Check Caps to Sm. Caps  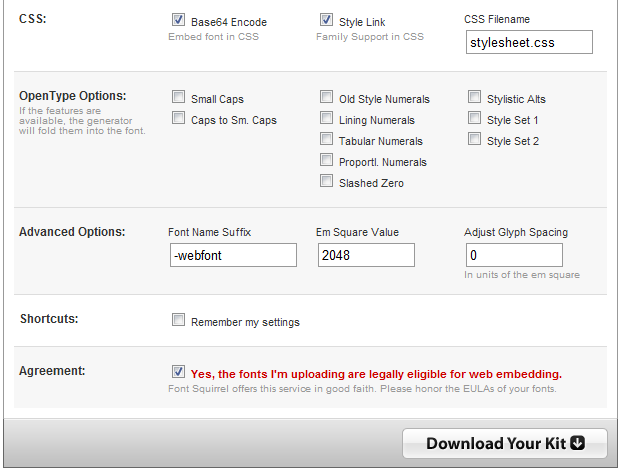point(179,119)
